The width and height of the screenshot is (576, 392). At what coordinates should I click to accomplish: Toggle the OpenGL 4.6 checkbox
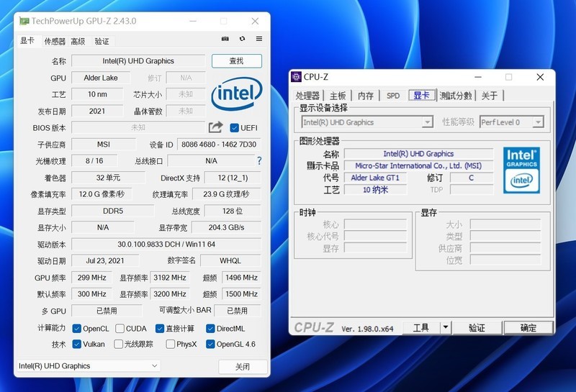tap(210, 344)
